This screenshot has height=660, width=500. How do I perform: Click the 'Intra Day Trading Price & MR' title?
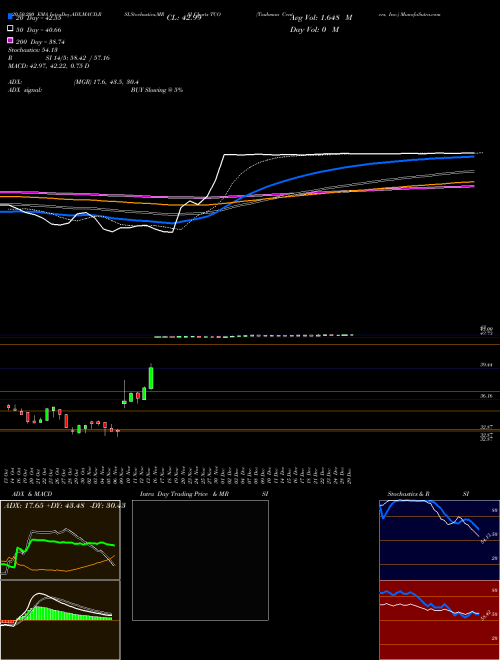(184, 494)
